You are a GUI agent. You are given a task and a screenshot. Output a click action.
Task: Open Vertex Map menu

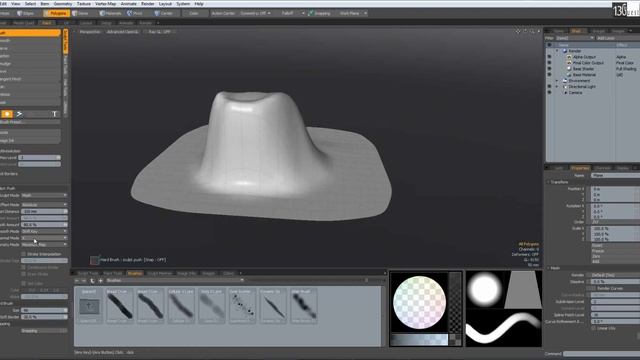point(106,4)
